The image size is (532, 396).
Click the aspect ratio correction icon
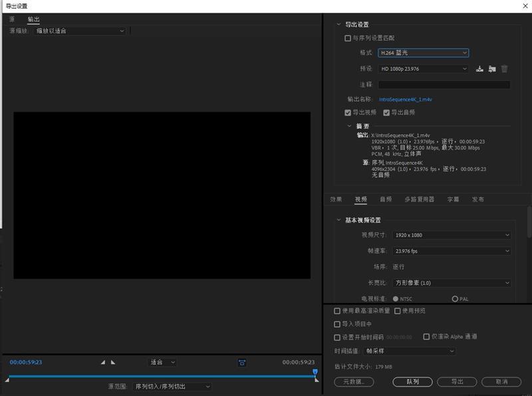point(242,362)
